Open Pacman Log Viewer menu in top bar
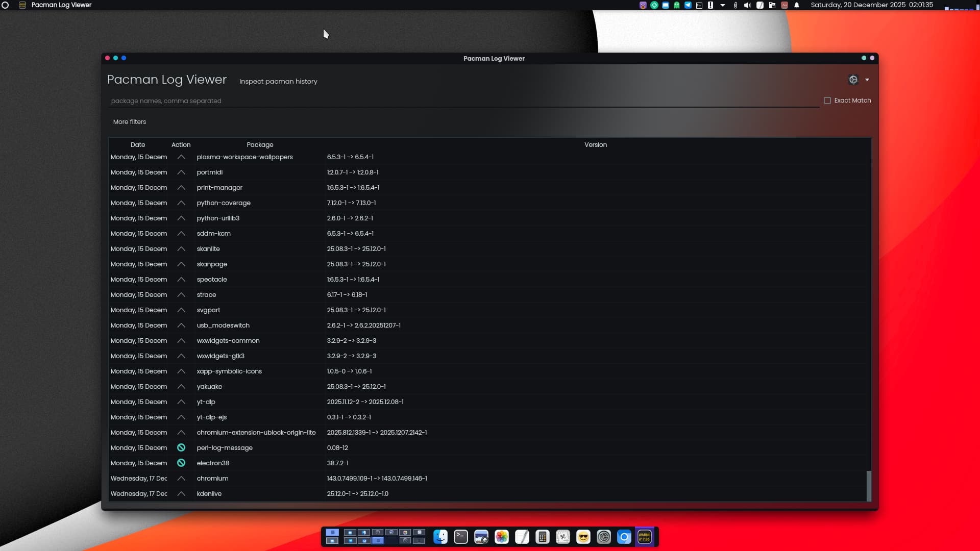 pyautogui.click(x=61, y=5)
